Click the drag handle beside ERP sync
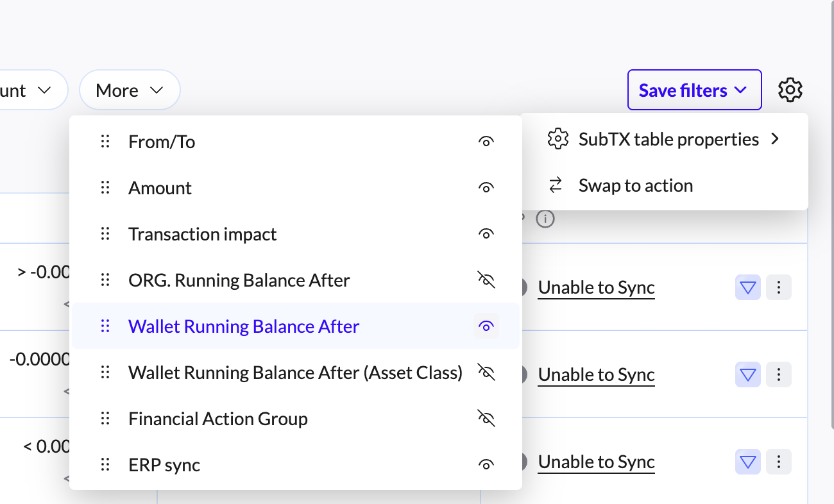Image resolution: width=834 pixels, height=504 pixels. pyautogui.click(x=106, y=465)
